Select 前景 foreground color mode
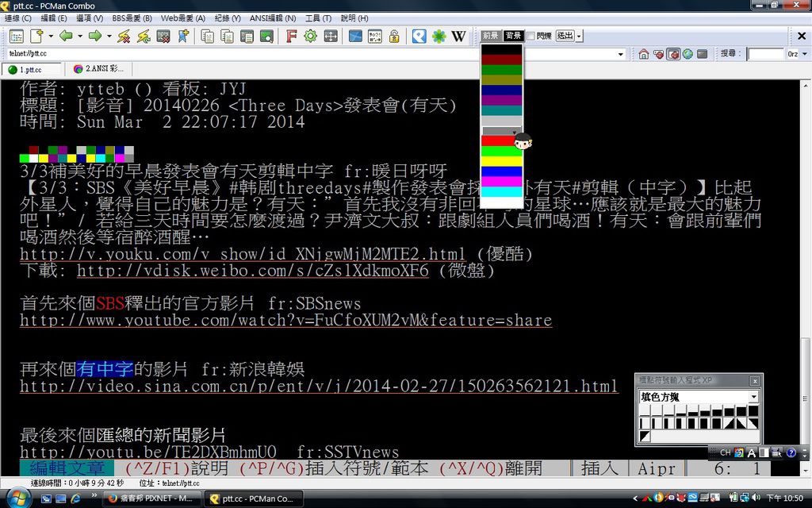812x508 pixels. coord(490,36)
